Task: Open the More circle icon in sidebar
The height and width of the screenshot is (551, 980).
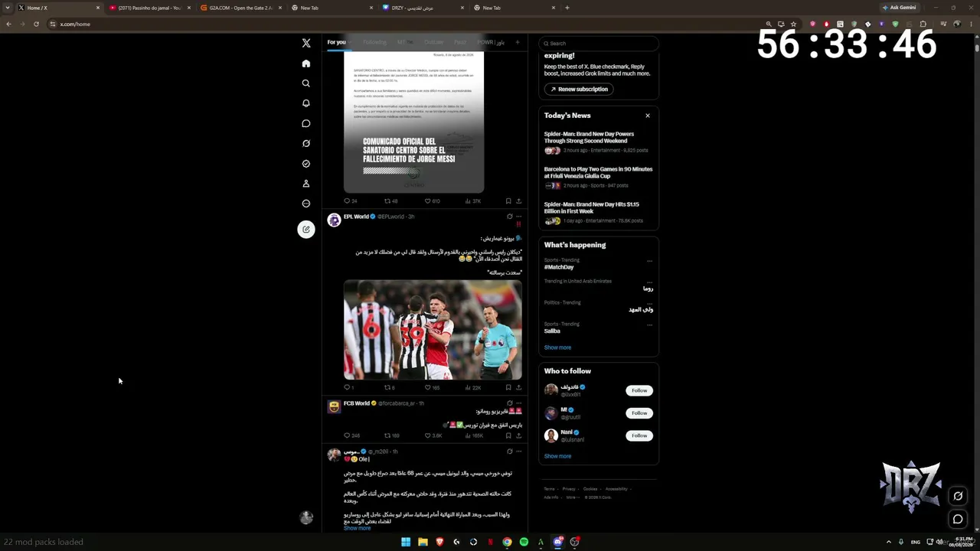Action: coord(306,204)
